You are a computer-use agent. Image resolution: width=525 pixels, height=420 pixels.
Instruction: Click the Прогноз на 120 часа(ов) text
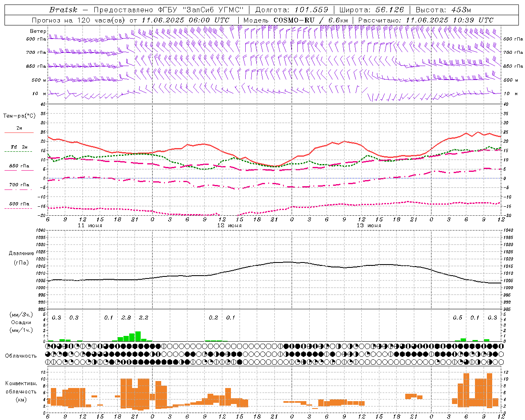tap(79, 20)
